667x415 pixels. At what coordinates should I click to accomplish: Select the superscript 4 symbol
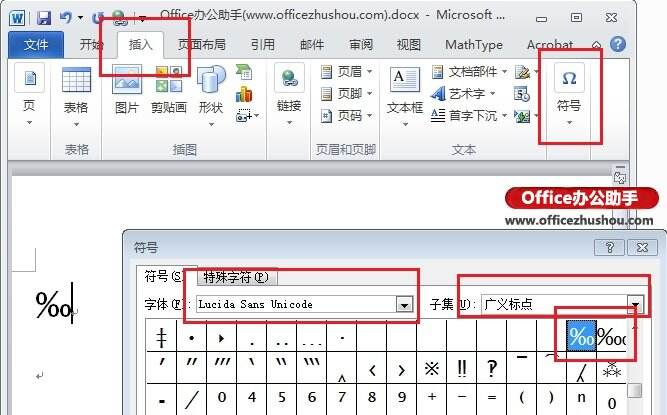252,399
